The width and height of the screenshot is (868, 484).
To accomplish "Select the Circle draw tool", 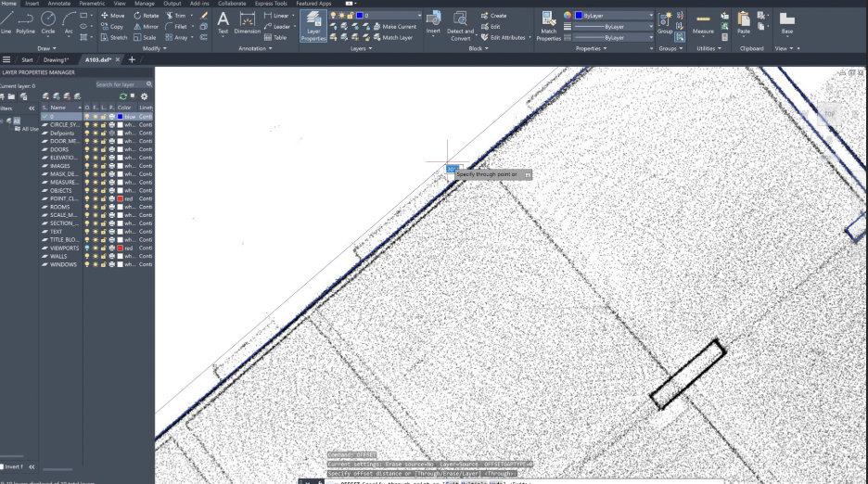I will (48, 21).
